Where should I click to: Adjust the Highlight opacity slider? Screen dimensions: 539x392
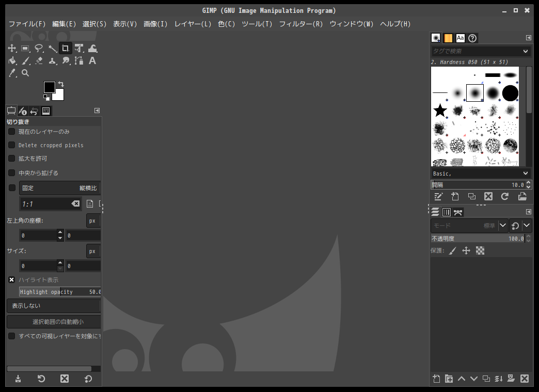click(60, 292)
